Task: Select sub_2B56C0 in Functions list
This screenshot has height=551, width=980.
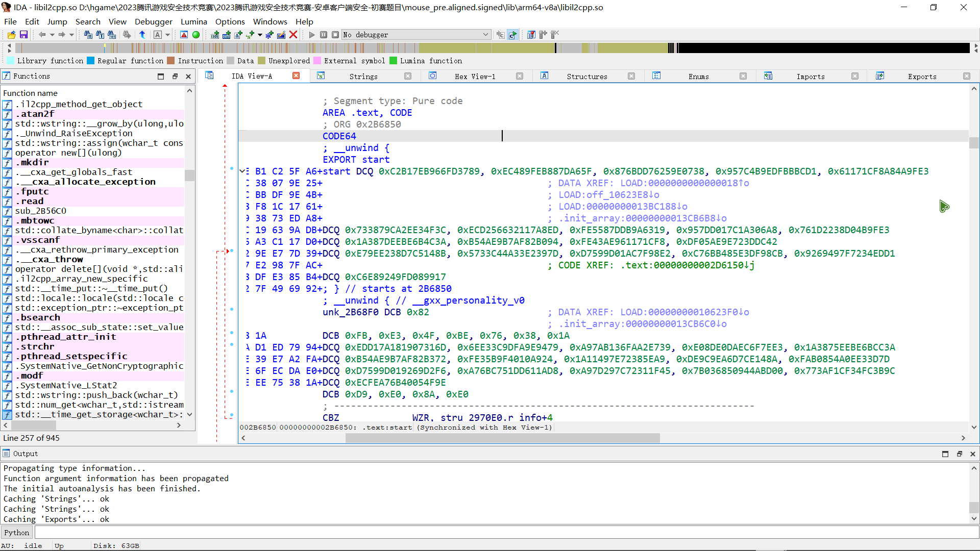Action: click(41, 211)
